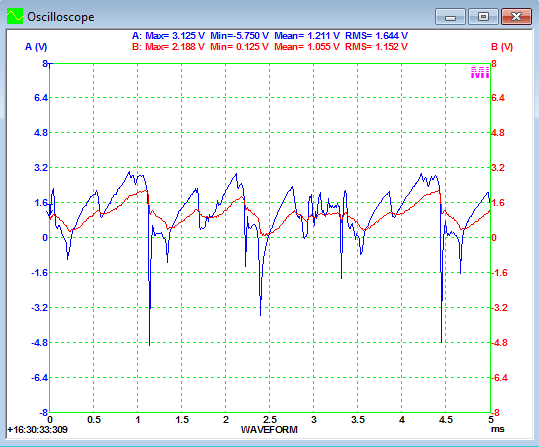Screen dimensions: 539x447
Task: Click channel A 'RMS= 1.644 V' readout
Action: click(376, 36)
